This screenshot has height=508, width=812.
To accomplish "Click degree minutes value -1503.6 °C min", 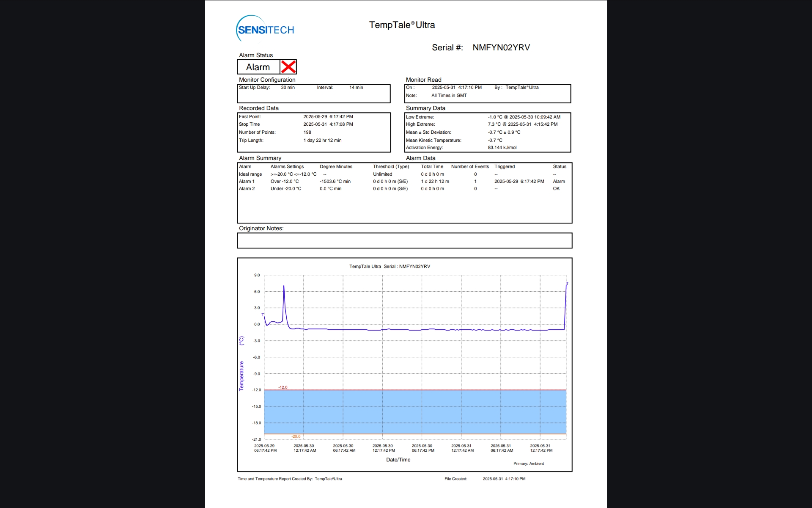I will (335, 182).
